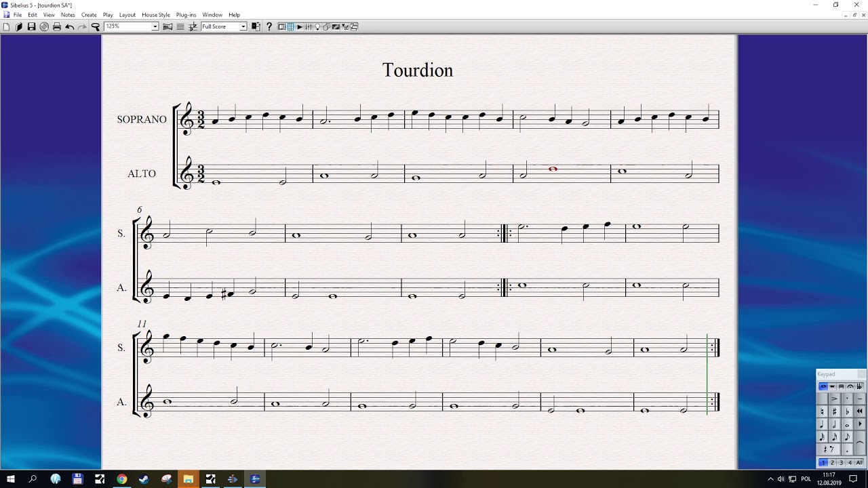The height and width of the screenshot is (488, 868).
Task: Select the Zoom magnifier tool
Action: click(x=96, y=27)
